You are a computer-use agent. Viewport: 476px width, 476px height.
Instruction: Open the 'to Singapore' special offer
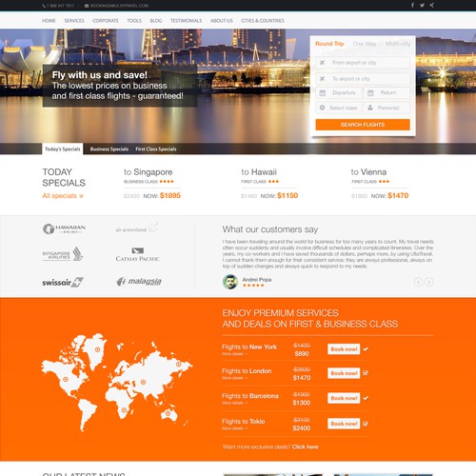(x=149, y=172)
